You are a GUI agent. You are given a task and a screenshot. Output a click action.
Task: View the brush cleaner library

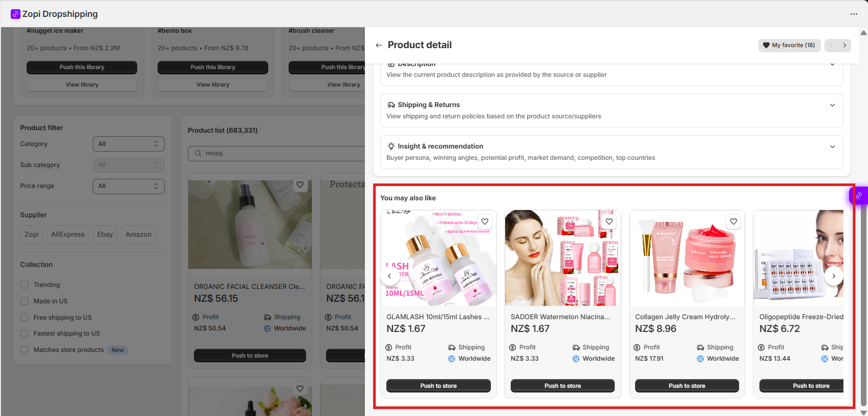coord(327,85)
